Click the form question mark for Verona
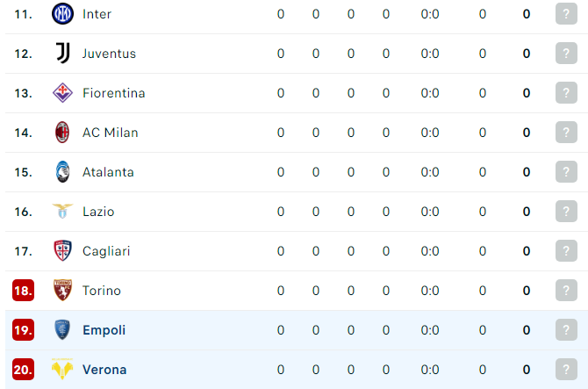 (566, 369)
